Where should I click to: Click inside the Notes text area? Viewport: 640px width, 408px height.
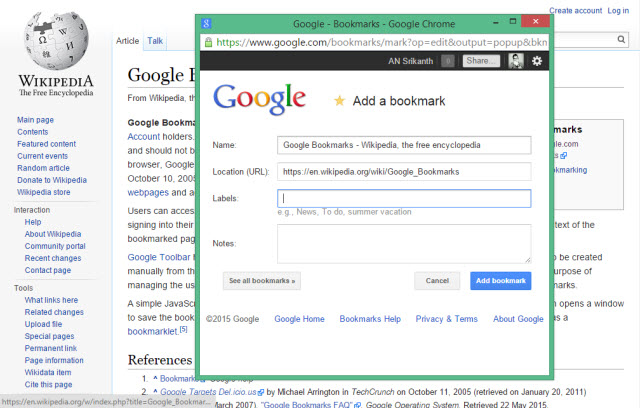pyautogui.click(x=404, y=244)
